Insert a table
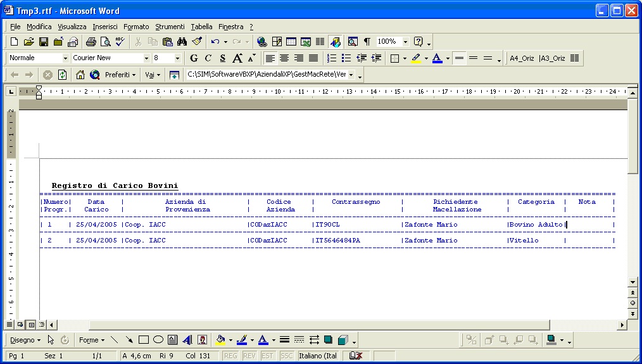The image size is (642, 364). pyautogui.click(x=291, y=41)
